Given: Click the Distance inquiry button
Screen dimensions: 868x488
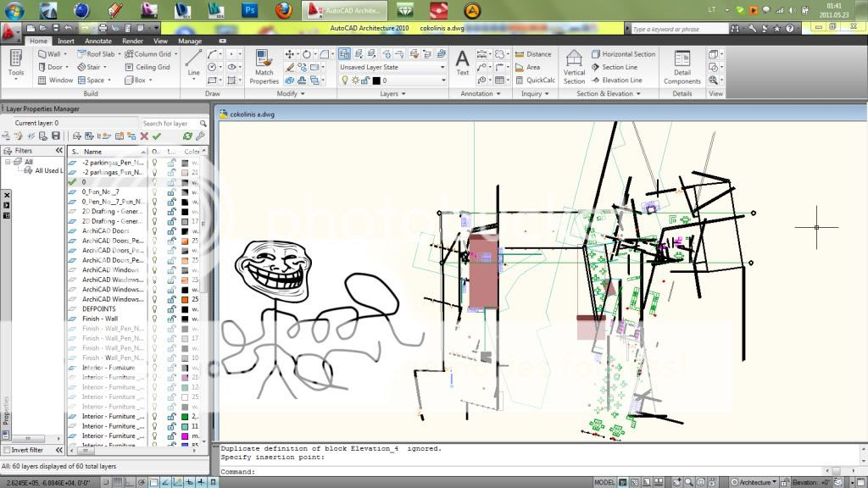Looking at the screenshot, I should point(533,53).
